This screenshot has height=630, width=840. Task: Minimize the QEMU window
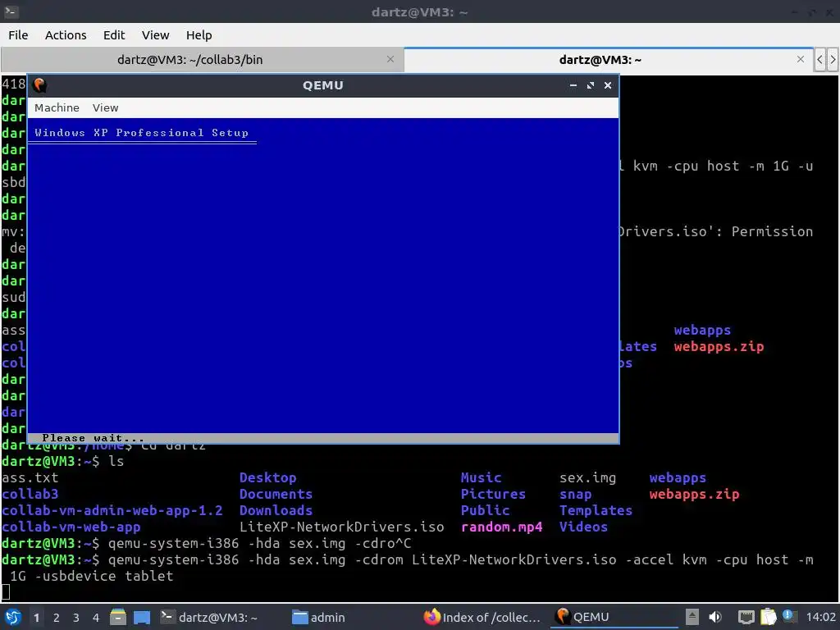tap(573, 85)
